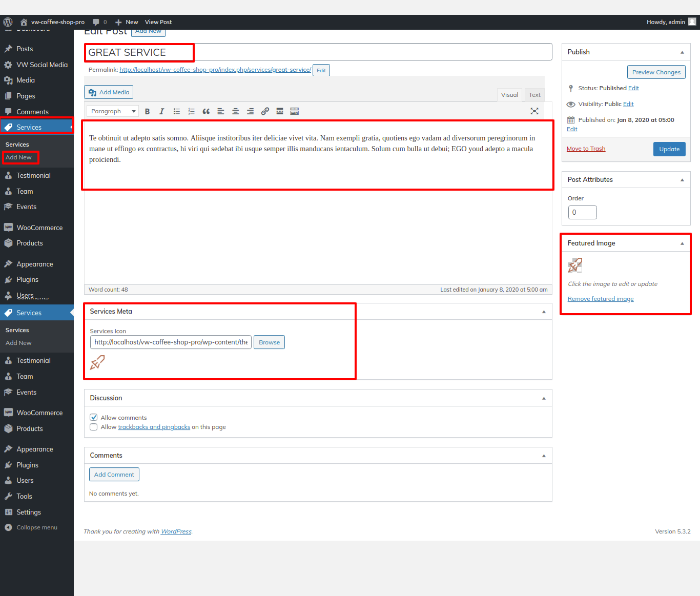This screenshot has width=700, height=596.
Task: Toggle bold formatting in editor toolbar
Action: (x=147, y=111)
